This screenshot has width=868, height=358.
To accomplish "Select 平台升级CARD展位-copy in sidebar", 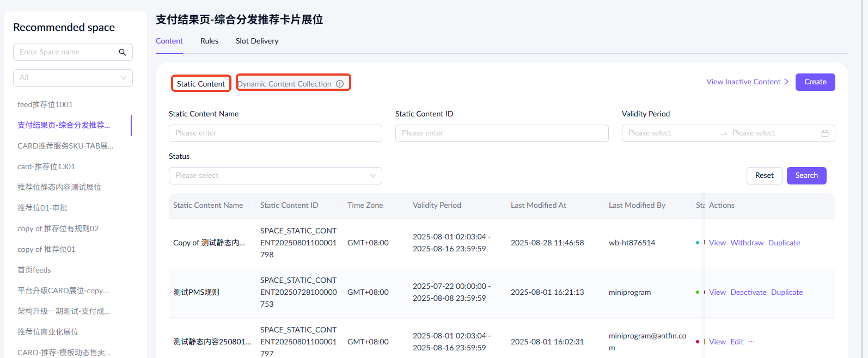I will (x=63, y=291).
